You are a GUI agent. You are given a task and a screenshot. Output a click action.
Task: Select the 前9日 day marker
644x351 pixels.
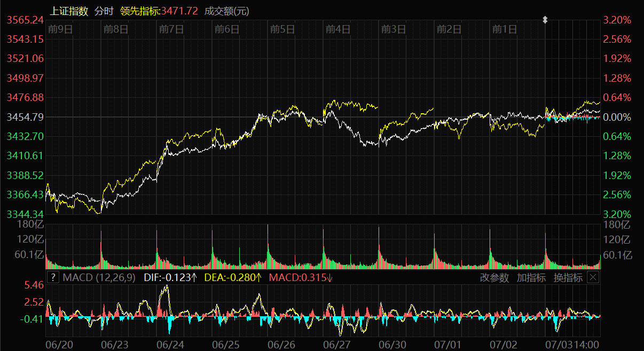(x=60, y=29)
